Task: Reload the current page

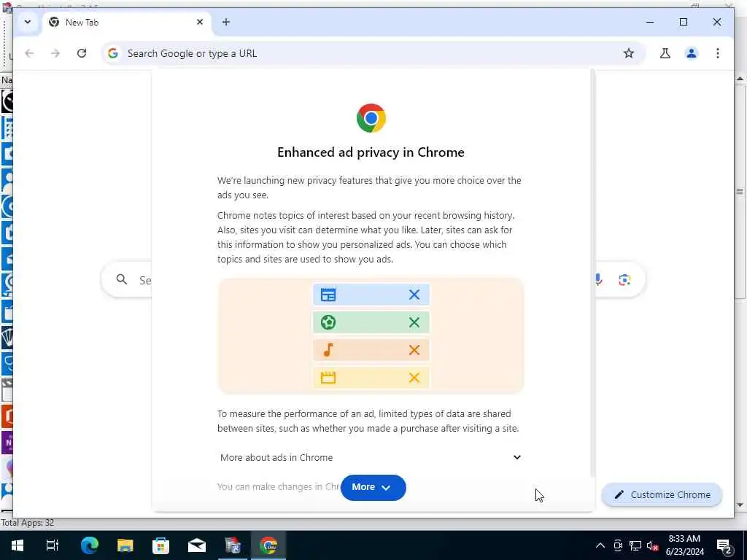Action: (x=82, y=53)
